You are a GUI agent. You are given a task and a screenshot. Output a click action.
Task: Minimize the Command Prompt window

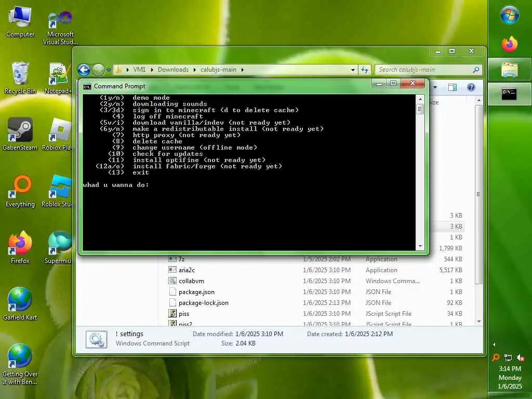point(379,83)
